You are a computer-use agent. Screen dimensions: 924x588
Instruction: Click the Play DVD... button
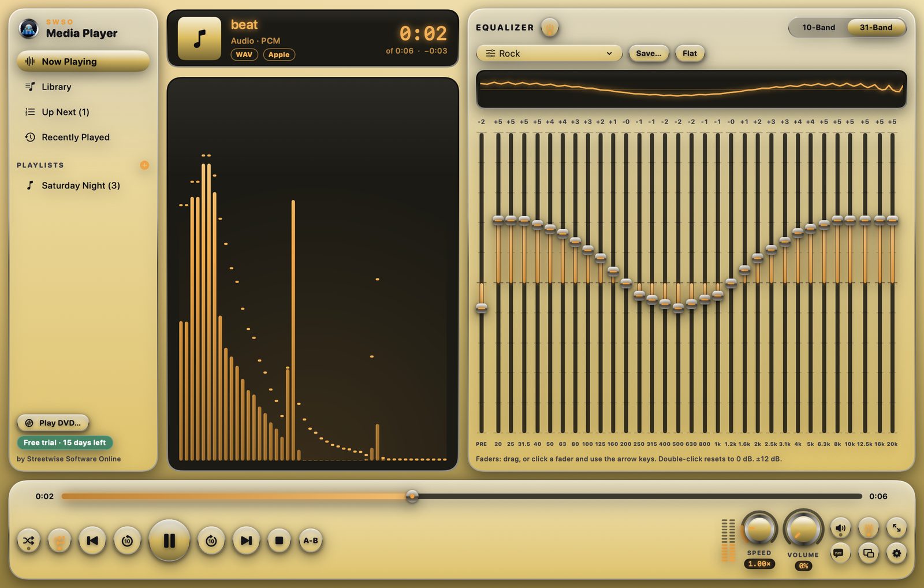click(53, 423)
